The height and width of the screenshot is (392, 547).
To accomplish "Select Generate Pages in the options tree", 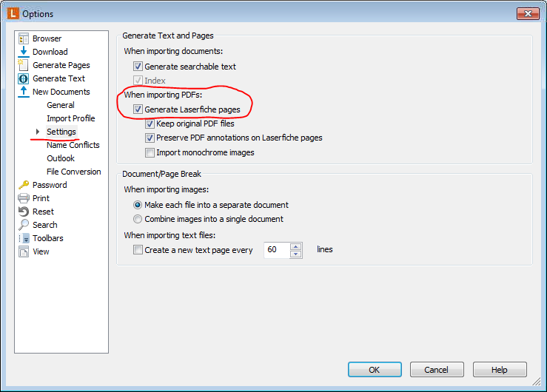I will (x=61, y=65).
